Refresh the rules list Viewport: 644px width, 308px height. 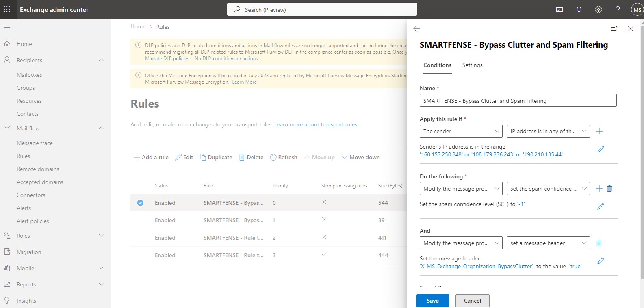point(284,157)
